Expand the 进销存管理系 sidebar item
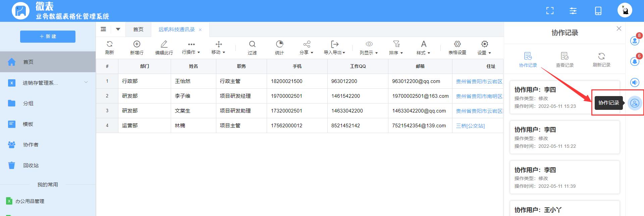Viewport: 644px width, 216px height. 48,83
